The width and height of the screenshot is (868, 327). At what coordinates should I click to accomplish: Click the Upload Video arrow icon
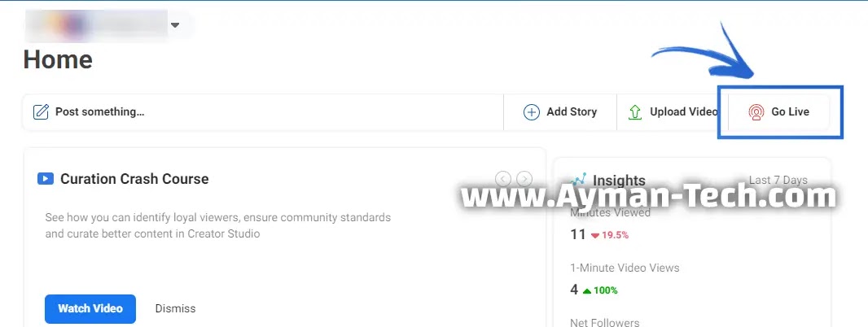635,112
